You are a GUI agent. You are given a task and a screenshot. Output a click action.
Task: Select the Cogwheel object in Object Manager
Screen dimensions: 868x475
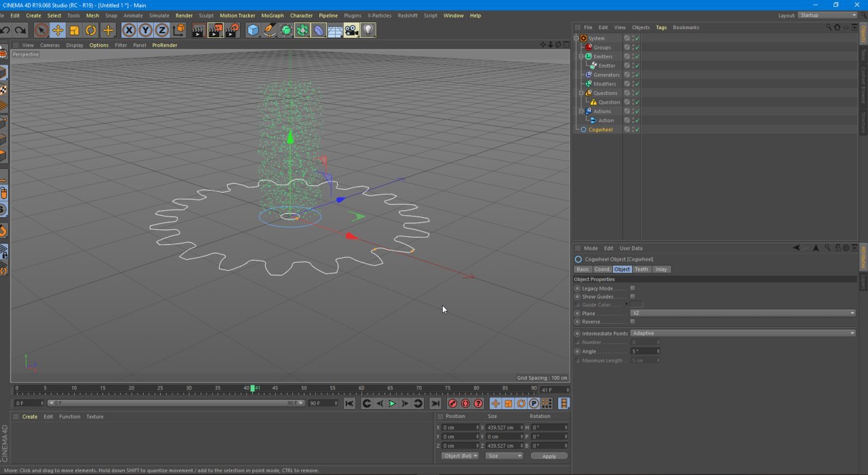pyautogui.click(x=600, y=130)
